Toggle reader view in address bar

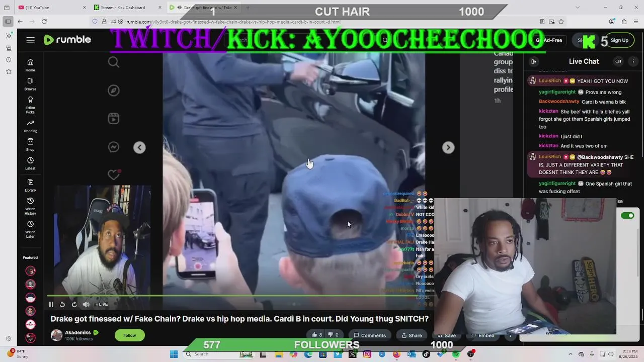[542, 22]
